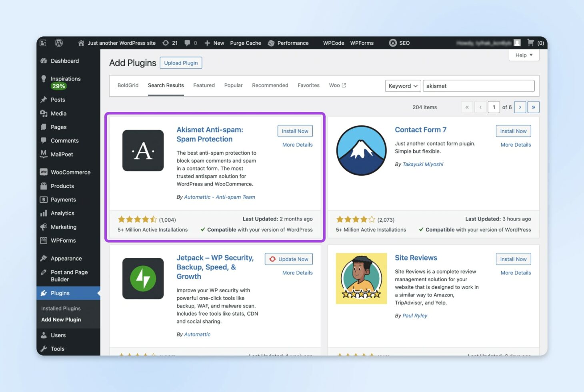584x392 pixels.
Task: Click the SEO gear icon in the toolbar
Action: [x=393, y=43]
